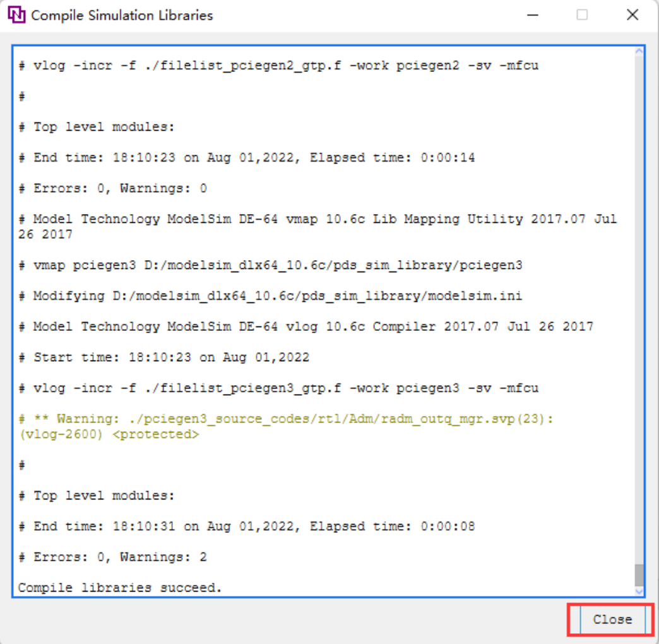Click the 'Start time: 18:10:23' line
This screenshot has height=644, width=659.
coord(164,357)
